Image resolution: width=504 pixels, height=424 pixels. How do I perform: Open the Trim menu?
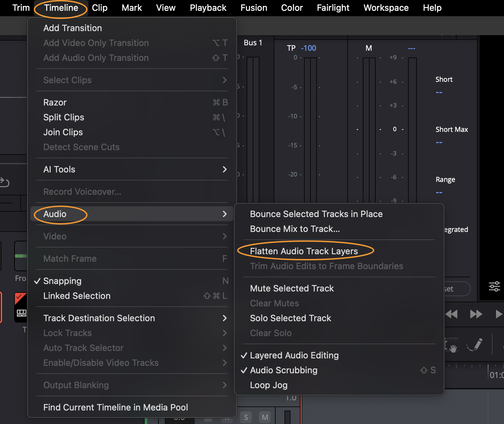[x=21, y=8]
